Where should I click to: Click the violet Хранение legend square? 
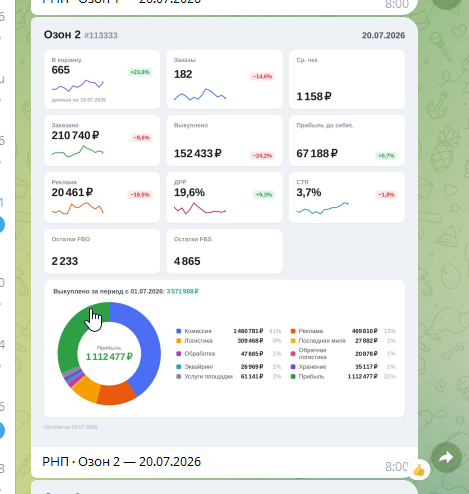pyautogui.click(x=293, y=367)
